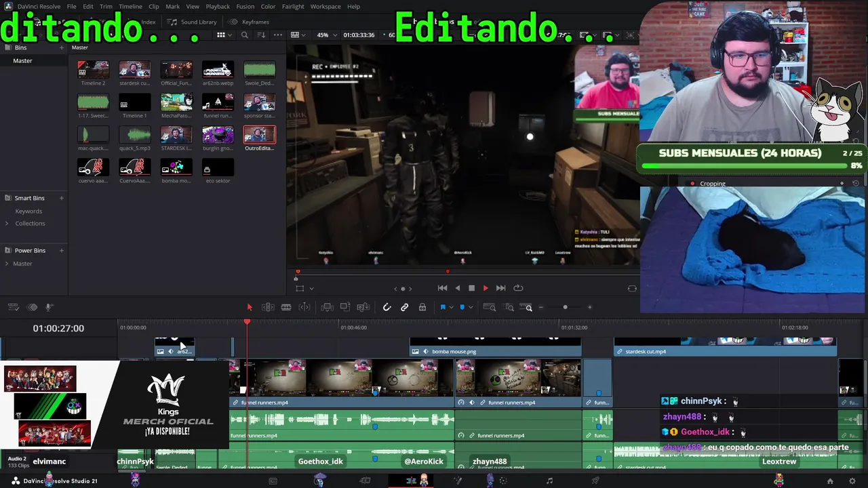Viewport: 868px width, 488px height.
Task: Click the Overwrite Clip icon
Action: point(344,307)
